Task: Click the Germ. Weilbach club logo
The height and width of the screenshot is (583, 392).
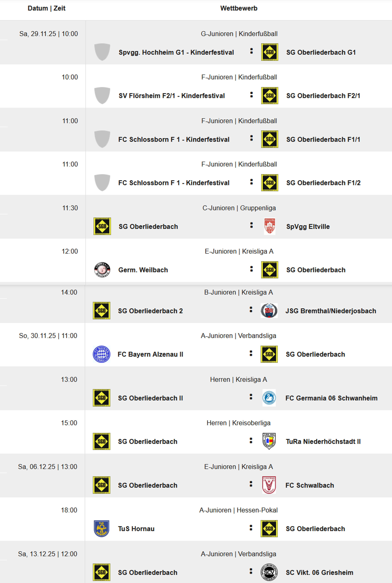Action: [102, 270]
